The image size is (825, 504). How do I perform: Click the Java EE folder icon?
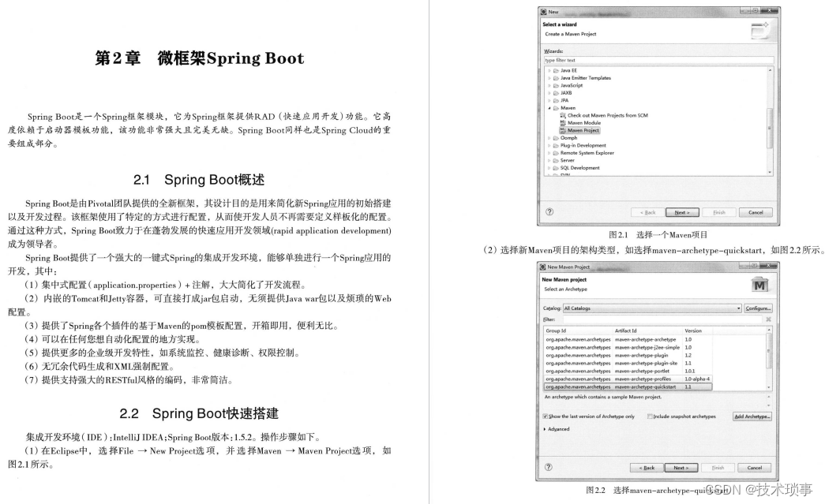click(555, 71)
